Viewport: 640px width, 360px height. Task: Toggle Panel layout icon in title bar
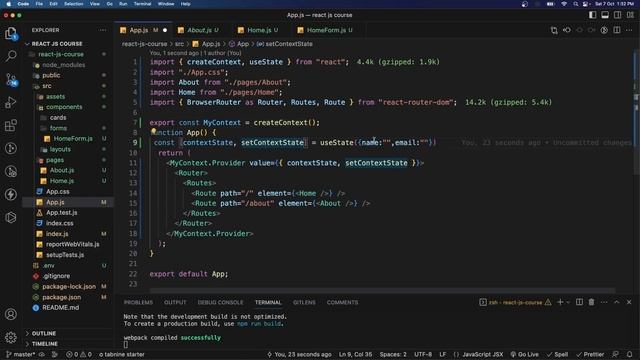pyautogui.click(x=605, y=15)
